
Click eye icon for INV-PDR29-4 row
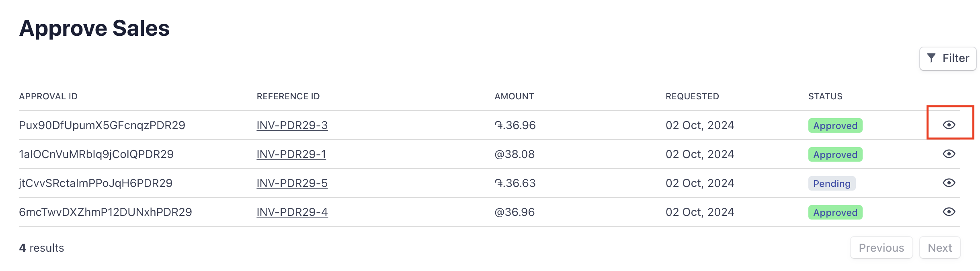pos(949,212)
